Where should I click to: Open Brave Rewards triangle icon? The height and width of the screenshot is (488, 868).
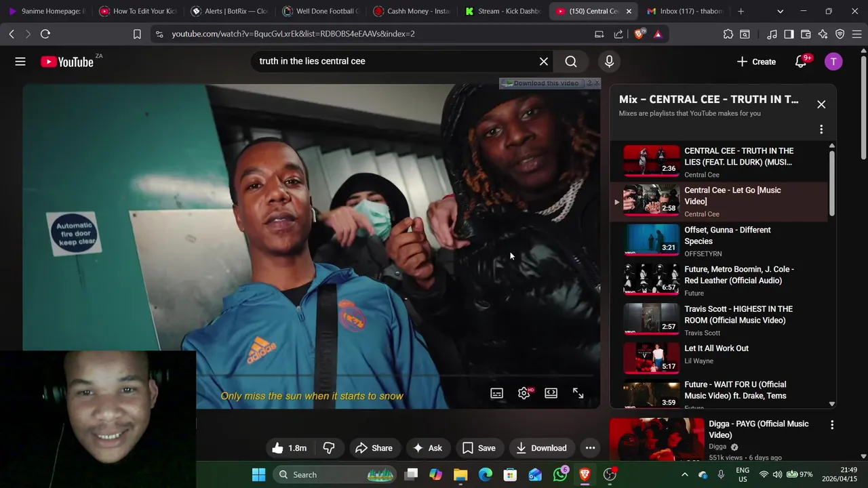coord(658,34)
